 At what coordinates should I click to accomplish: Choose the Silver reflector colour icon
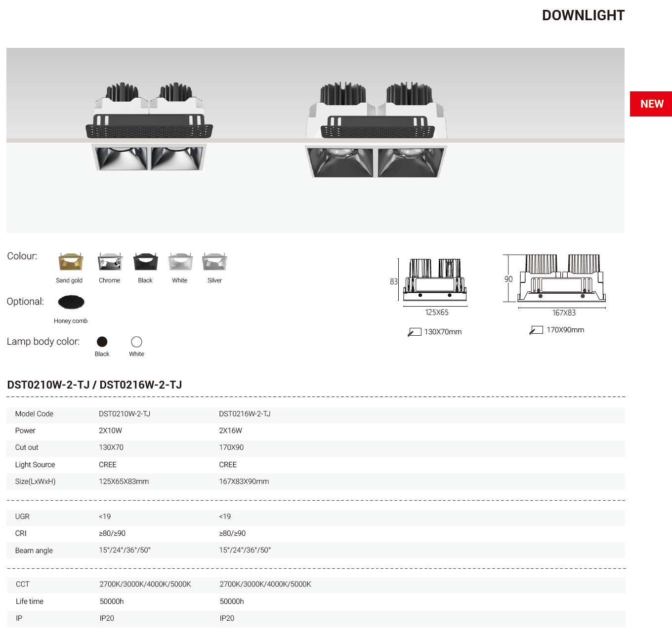(214, 262)
